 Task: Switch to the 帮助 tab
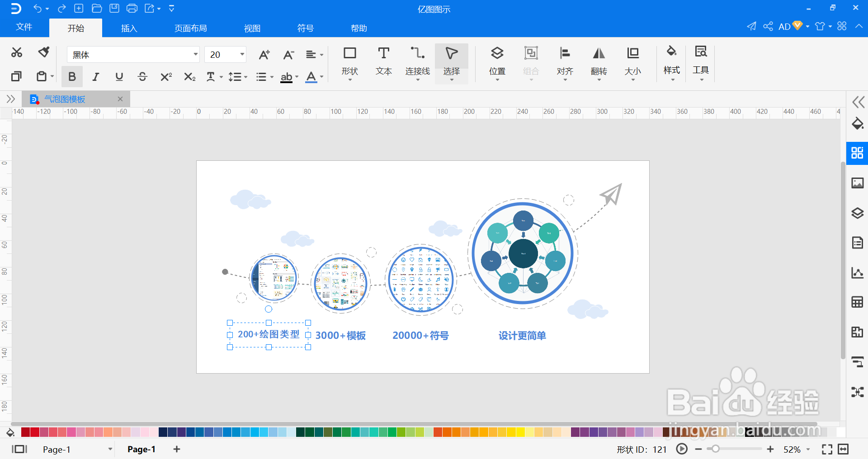[359, 28]
